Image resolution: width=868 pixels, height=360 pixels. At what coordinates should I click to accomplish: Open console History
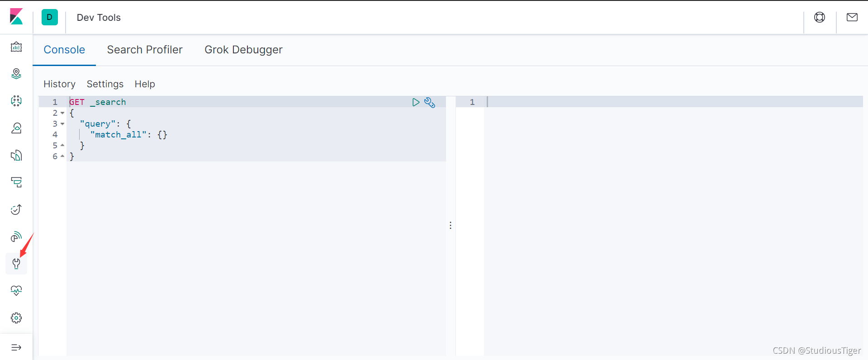point(59,84)
